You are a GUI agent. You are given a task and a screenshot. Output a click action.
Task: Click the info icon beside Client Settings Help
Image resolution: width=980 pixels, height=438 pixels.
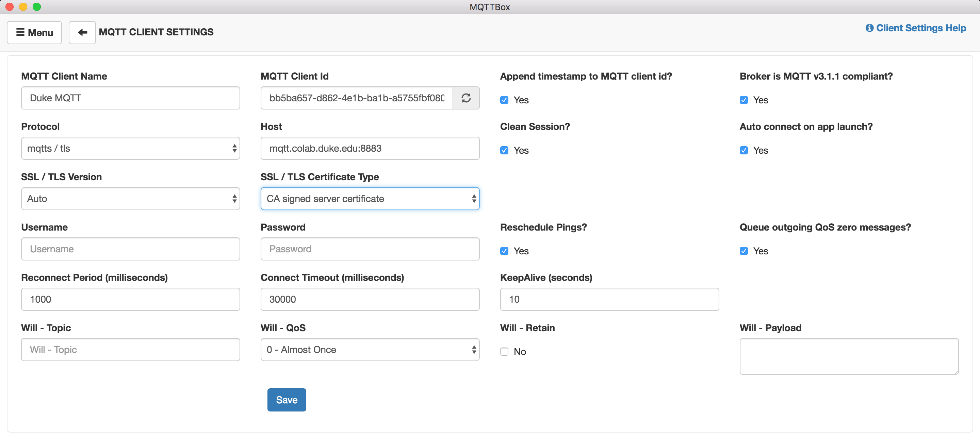click(870, 28)
